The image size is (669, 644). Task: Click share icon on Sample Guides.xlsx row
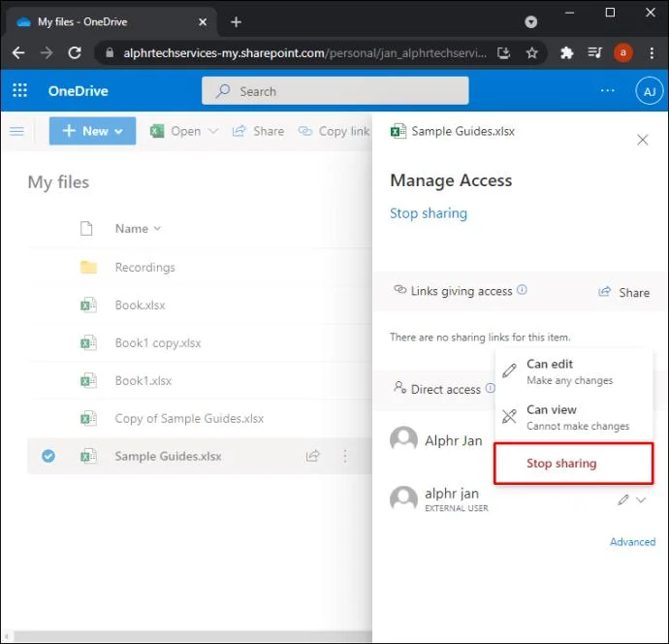coord(313,456)
